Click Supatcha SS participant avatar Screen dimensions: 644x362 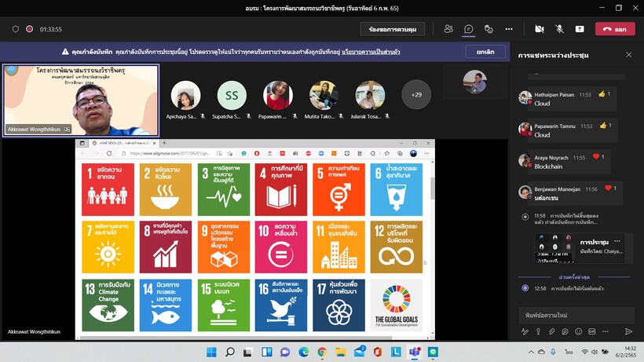[x=232, y=95]
